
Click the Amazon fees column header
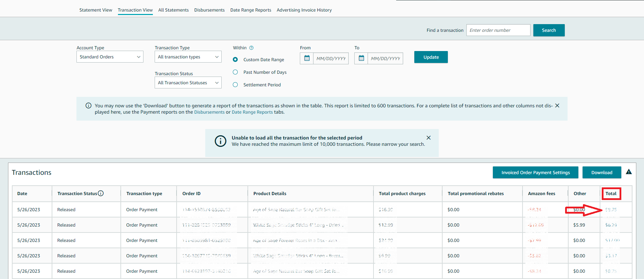[541, 194]
